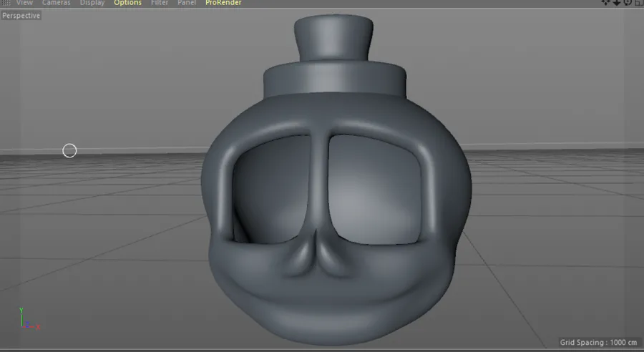Click the rotate camera (orbit) viewport icon
Screen dimensions: 644x352
628,2
